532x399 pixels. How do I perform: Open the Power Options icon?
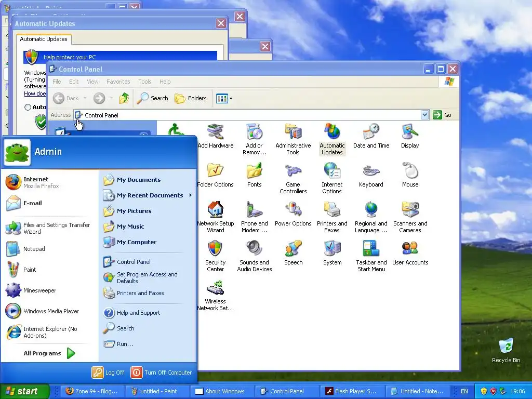point(293,214)
